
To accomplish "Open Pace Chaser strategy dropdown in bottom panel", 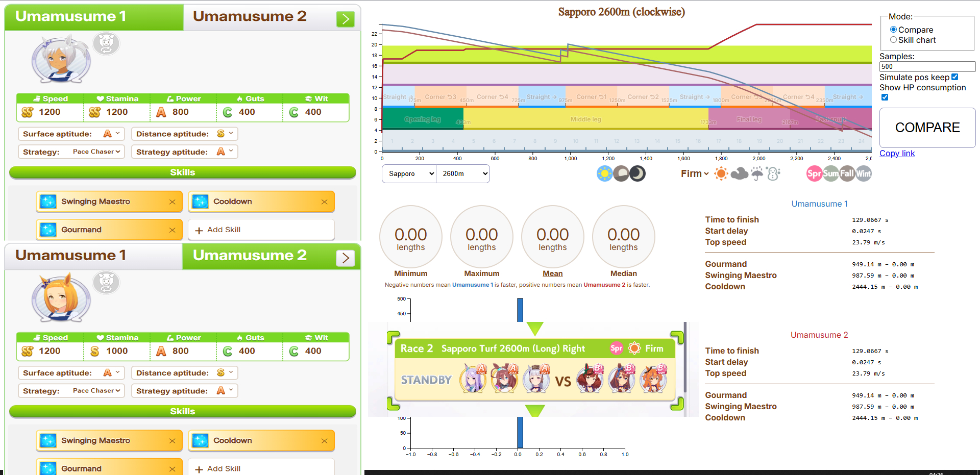I will pos(96,390).
